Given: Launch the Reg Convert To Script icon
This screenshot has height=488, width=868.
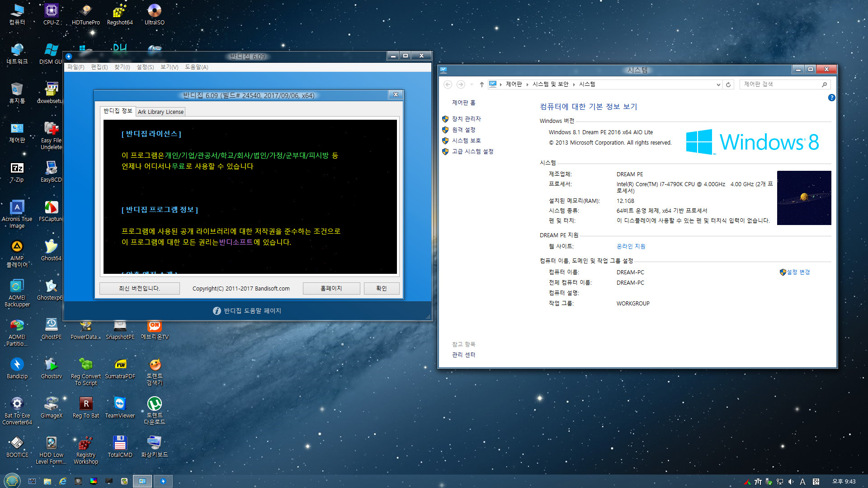Looking at the screenshot, I should click(x=85, y=371).
